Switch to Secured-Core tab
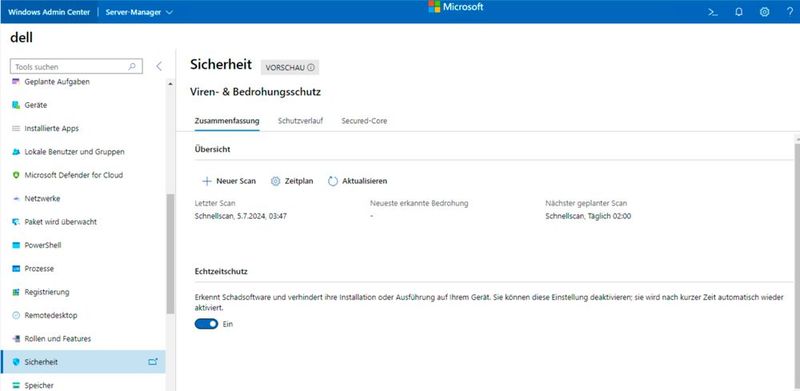 pyautogui.click(x=364, y=121)
